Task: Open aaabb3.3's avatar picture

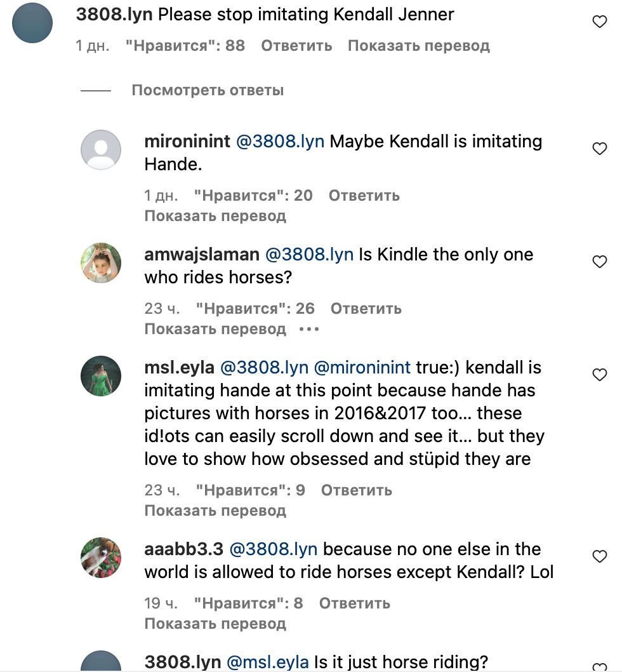Action: [x=101, y=558]
